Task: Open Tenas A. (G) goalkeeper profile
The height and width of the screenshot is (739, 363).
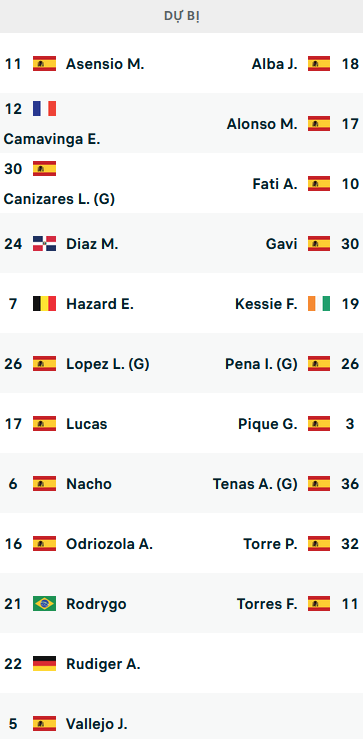Action: pyautogui.click(x=255, y=484)
